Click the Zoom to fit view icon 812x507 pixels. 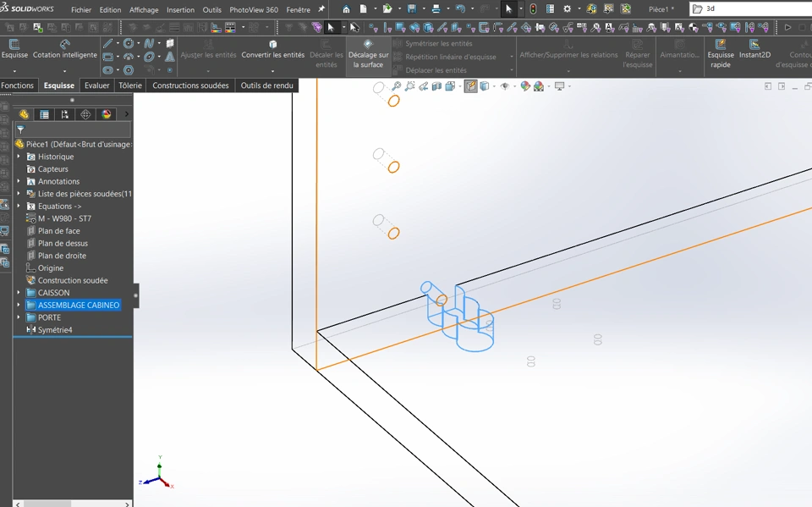[396, 86]
